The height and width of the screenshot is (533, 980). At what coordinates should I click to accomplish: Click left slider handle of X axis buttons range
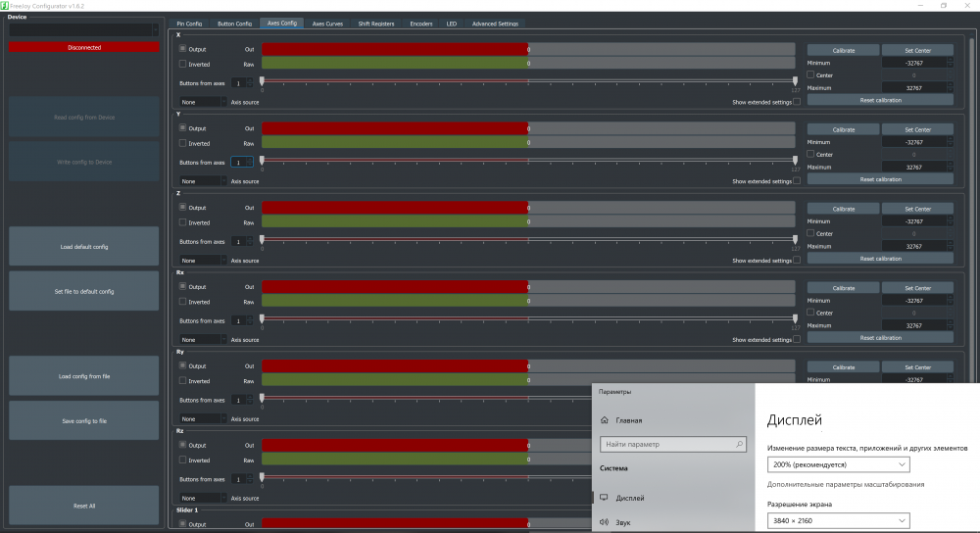pos(262,80)
